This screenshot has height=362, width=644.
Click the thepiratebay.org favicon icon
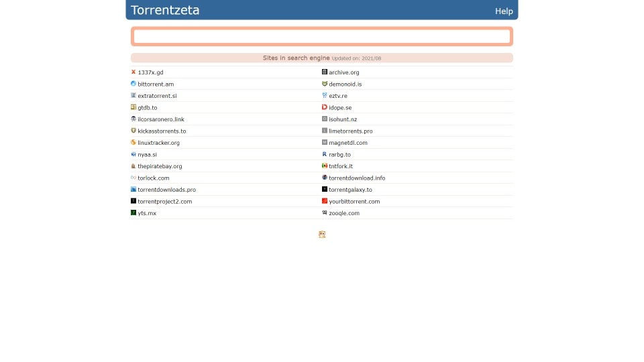pyautogui.click(x=133, y=166)
